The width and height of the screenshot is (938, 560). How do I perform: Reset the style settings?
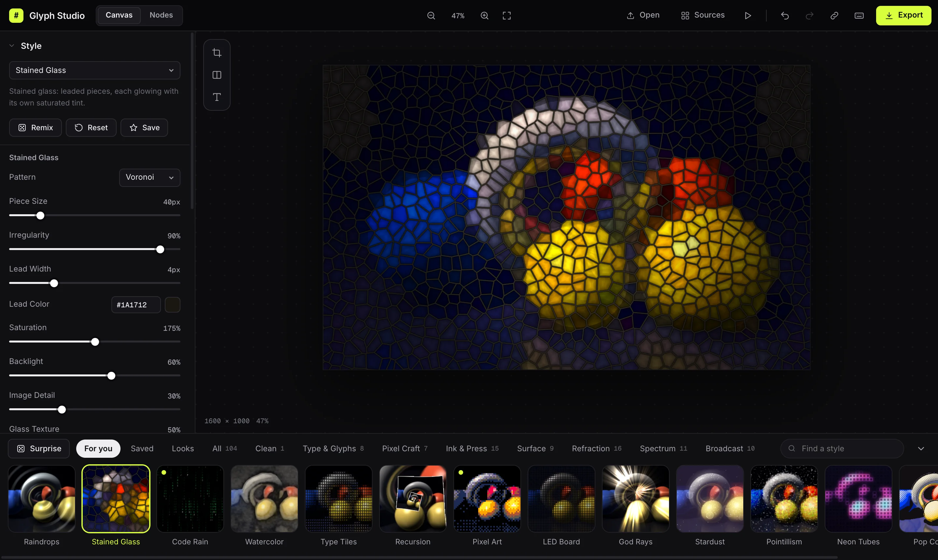coord(91,128)
